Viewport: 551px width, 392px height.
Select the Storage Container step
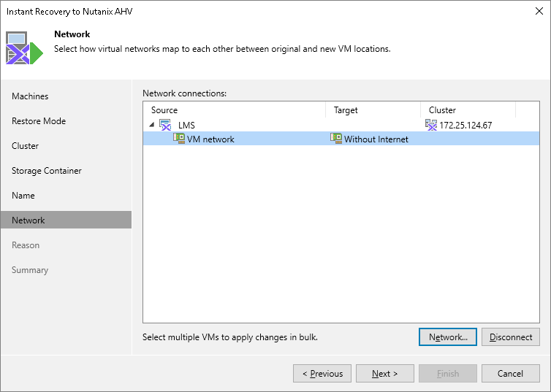pyautogui.click(x=47, y=171)
